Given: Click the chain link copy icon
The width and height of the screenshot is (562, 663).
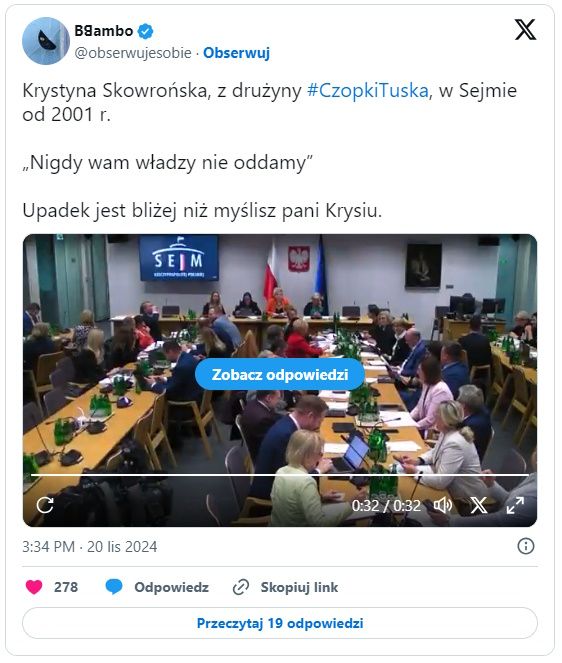Looking at the screenshot, I should point(241,587).
